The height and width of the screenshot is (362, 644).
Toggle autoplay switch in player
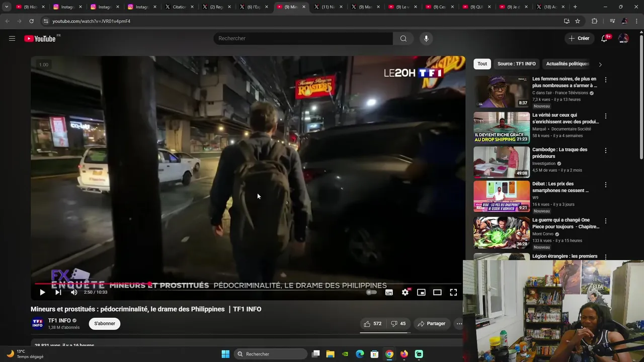tap(371, 292)
